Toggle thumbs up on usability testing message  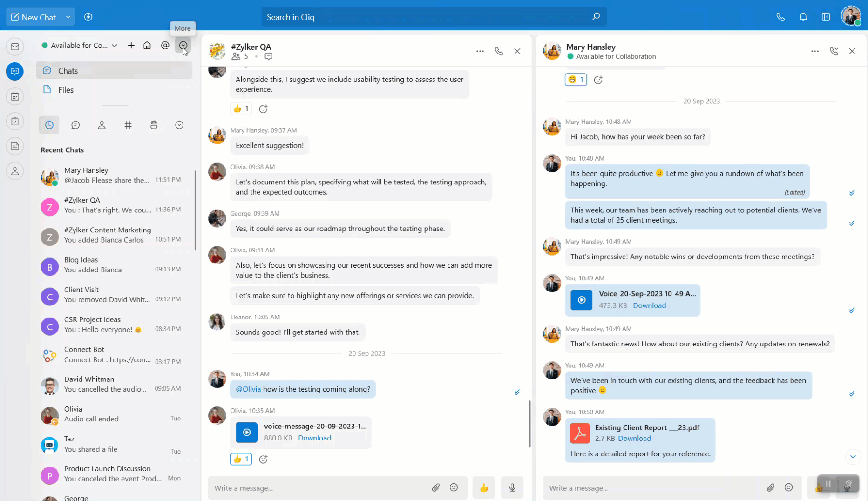241,108
